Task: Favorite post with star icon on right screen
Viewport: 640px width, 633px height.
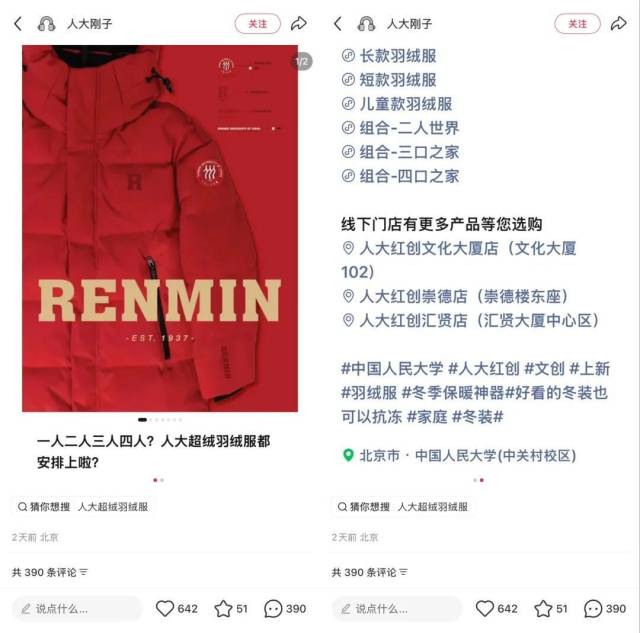Action: [x=543, y=609]
